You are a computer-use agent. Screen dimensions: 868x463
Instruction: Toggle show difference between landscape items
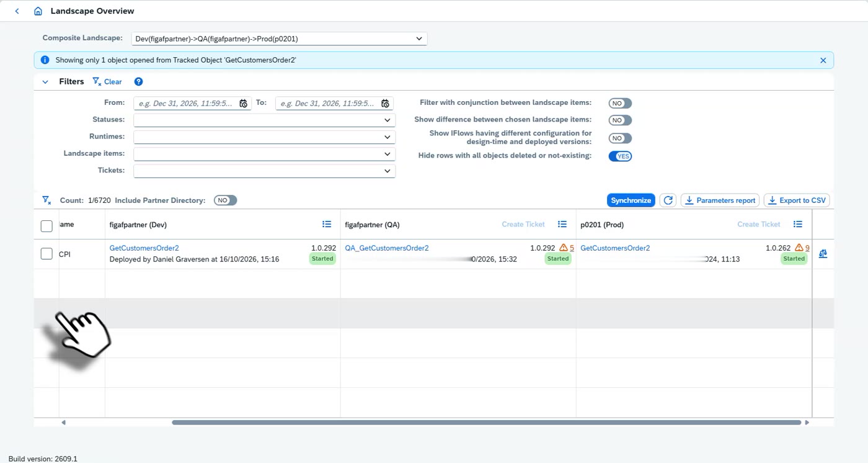(620, 120)
